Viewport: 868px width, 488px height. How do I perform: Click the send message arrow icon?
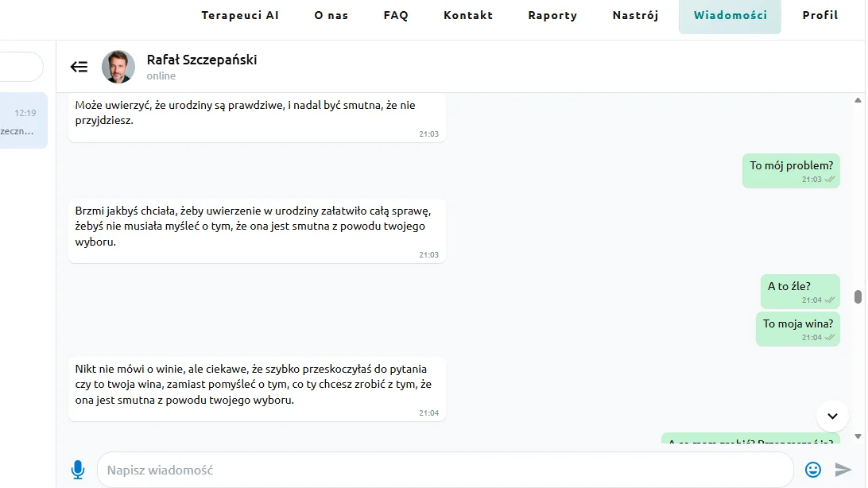pyautogui.click(x=843, y=470)
